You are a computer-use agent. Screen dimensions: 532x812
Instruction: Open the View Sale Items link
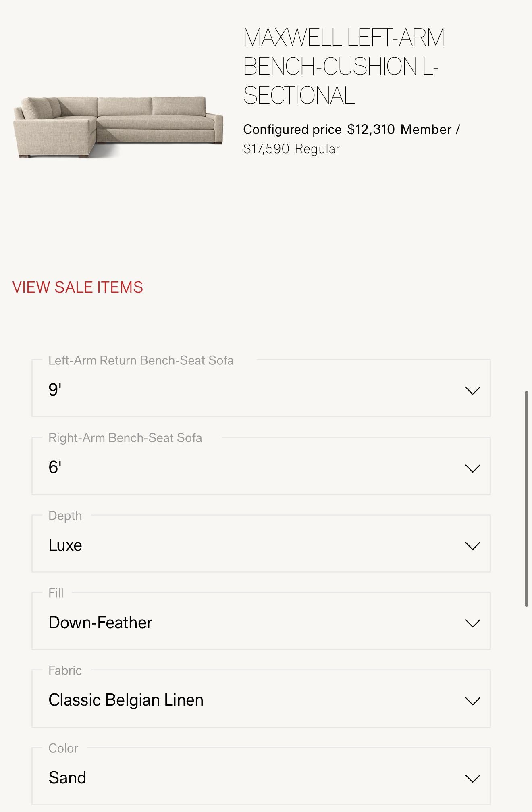[x=77, y=287]
